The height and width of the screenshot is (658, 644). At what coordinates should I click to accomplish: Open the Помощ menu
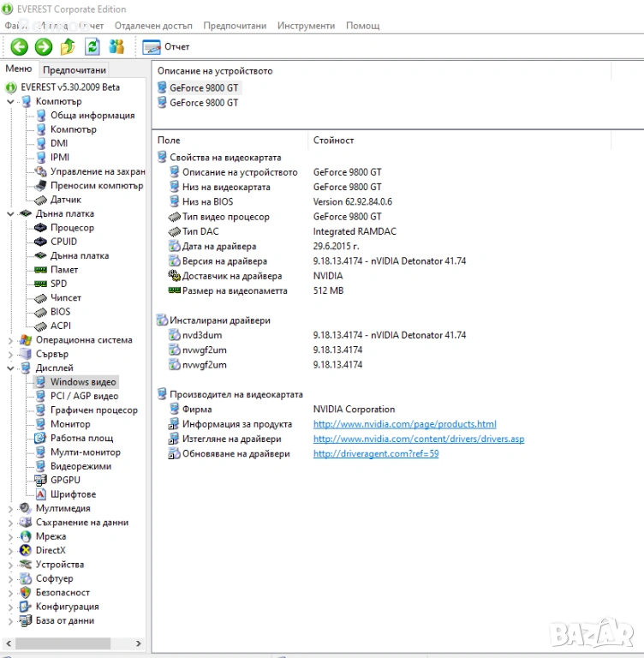[x=362, y=26]
